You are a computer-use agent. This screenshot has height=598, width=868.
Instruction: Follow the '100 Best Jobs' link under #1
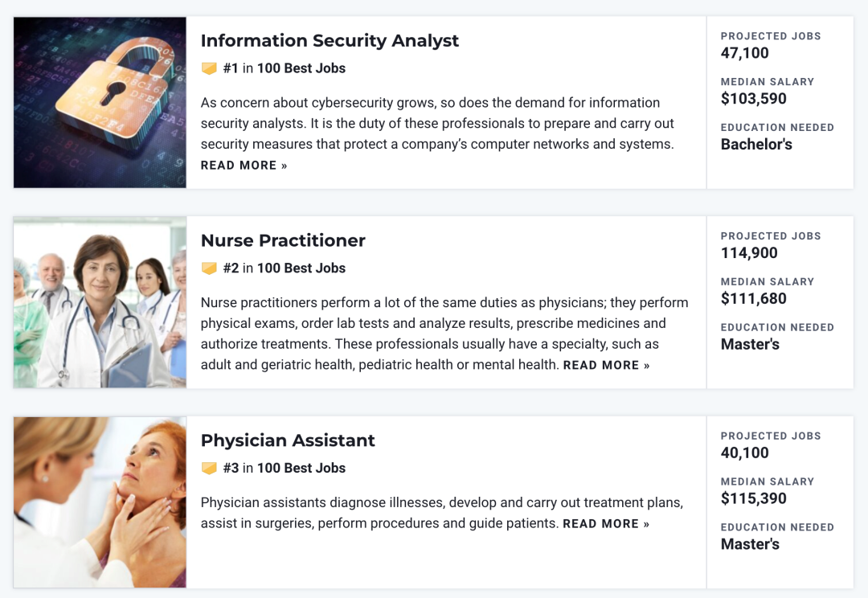[x=301, y=68]
